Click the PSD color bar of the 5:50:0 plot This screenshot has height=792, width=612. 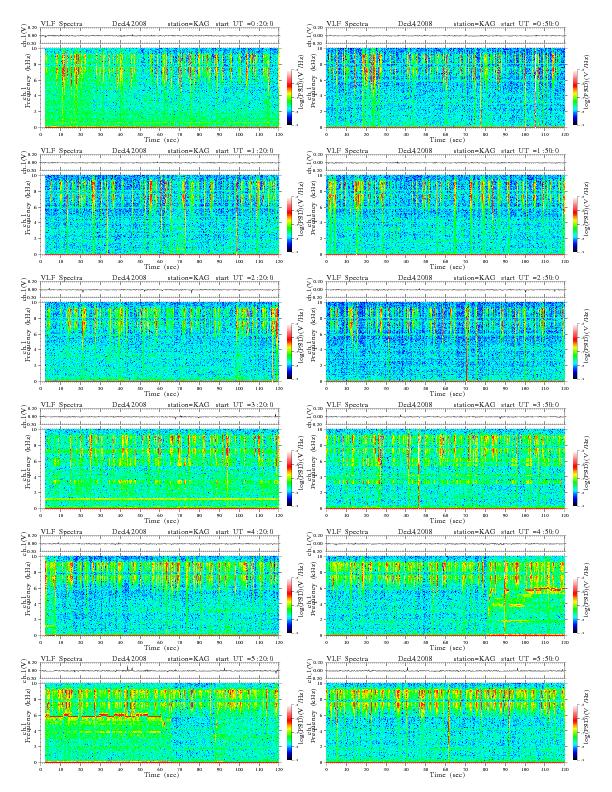pyautogui.click(x=576, y=732)
